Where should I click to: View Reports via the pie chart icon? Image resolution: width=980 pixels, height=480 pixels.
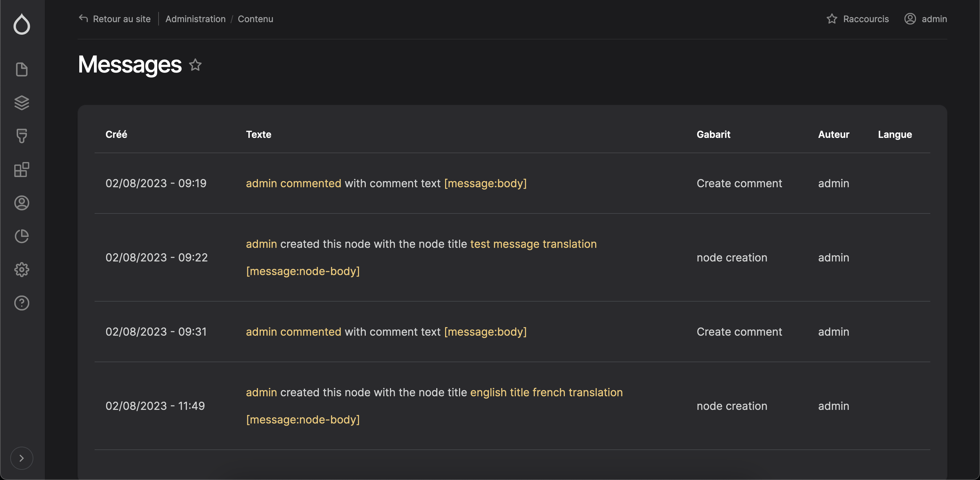tap(22, 236)
